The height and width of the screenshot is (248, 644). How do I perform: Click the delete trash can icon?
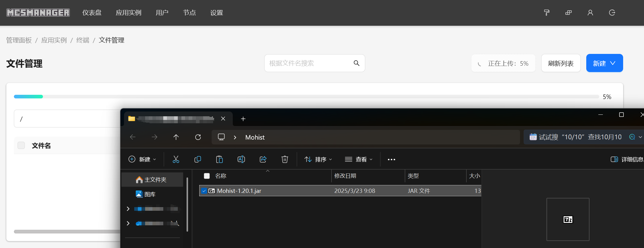[x=285, y=159]
